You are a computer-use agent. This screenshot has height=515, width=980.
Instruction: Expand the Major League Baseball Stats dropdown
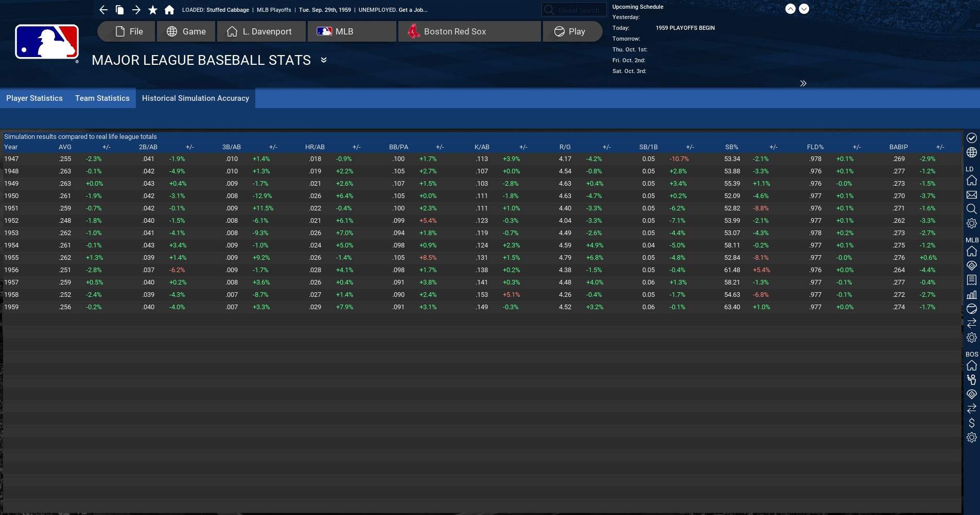point(324,60)
